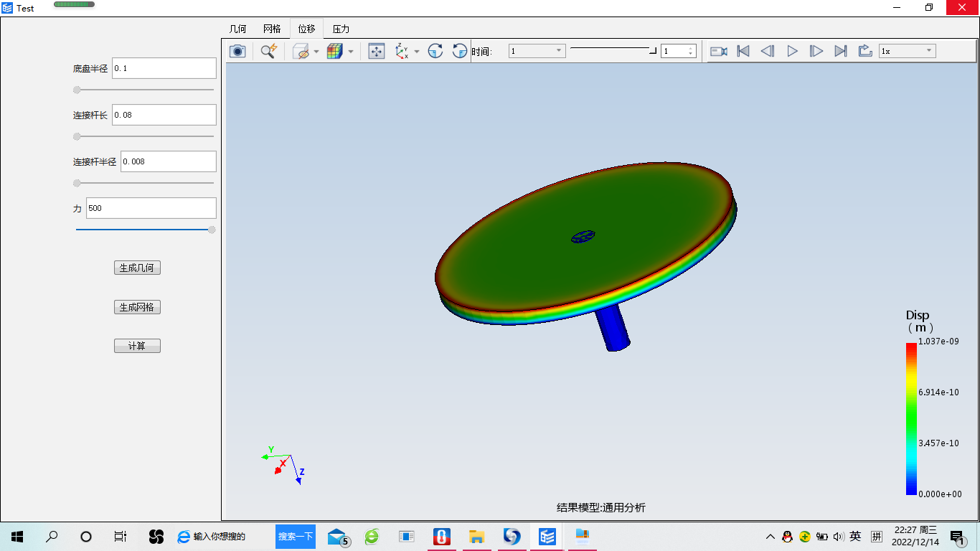This screenshot has width=980, height=551.
Task: Step forward one frame
Action: point(816,51)
